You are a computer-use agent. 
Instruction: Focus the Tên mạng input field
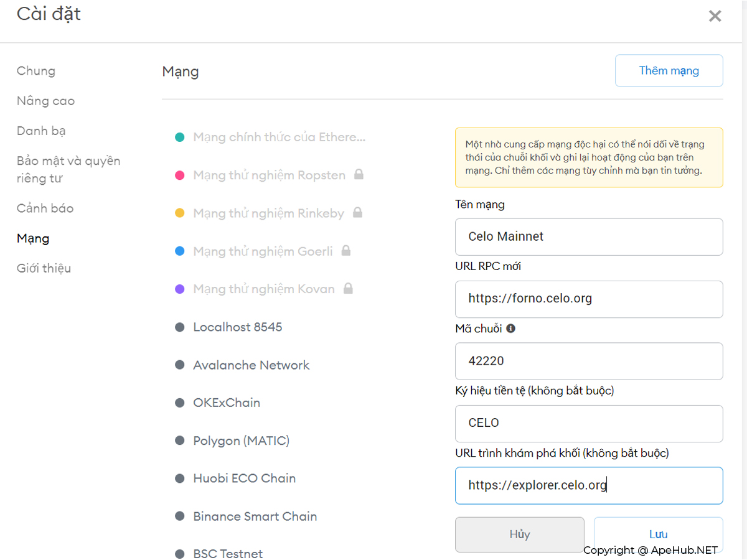point(588,236)
